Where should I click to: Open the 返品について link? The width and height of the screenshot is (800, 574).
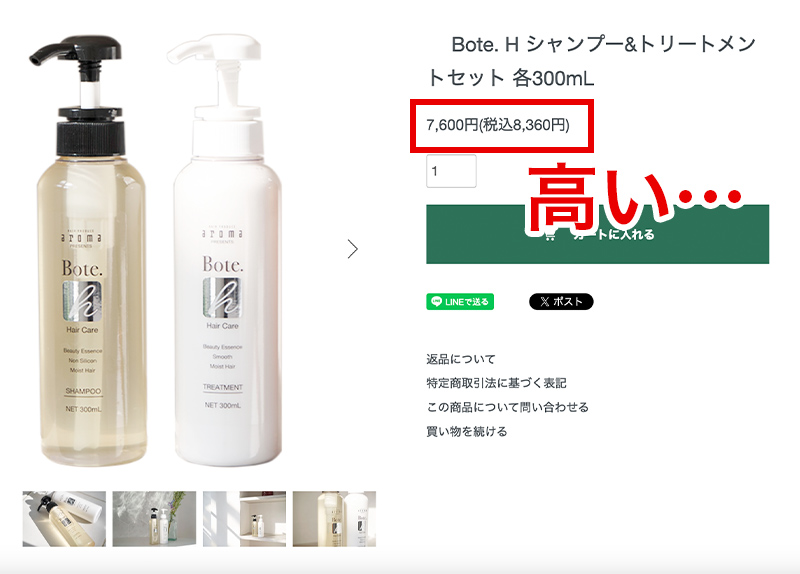pyautogui.click(x=460, y=359)
